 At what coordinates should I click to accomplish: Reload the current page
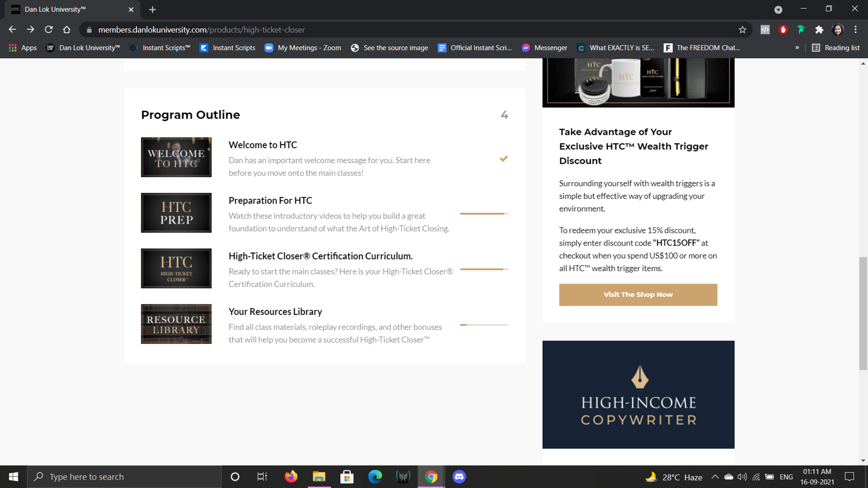coord(49,30)
